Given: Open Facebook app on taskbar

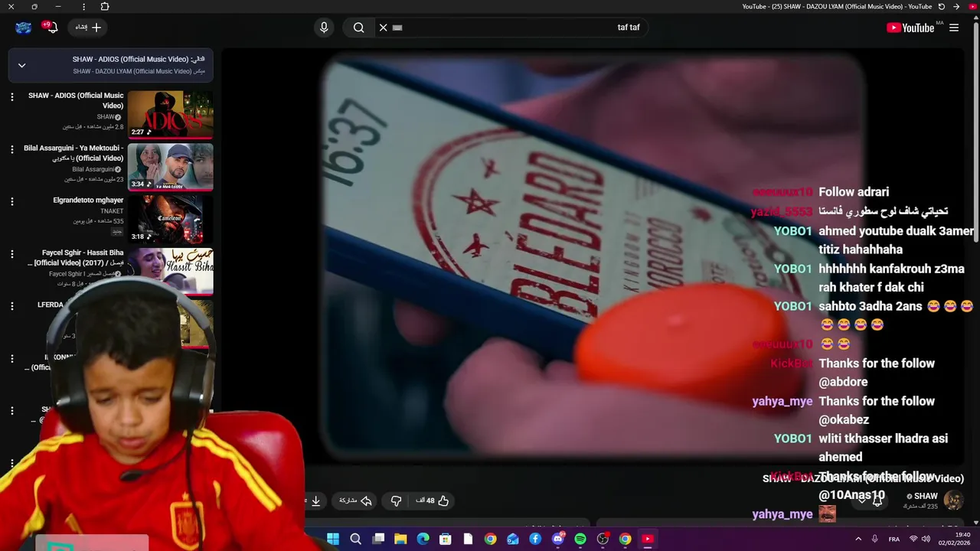Looking at the screenshot, I should (x=535, y=539).
